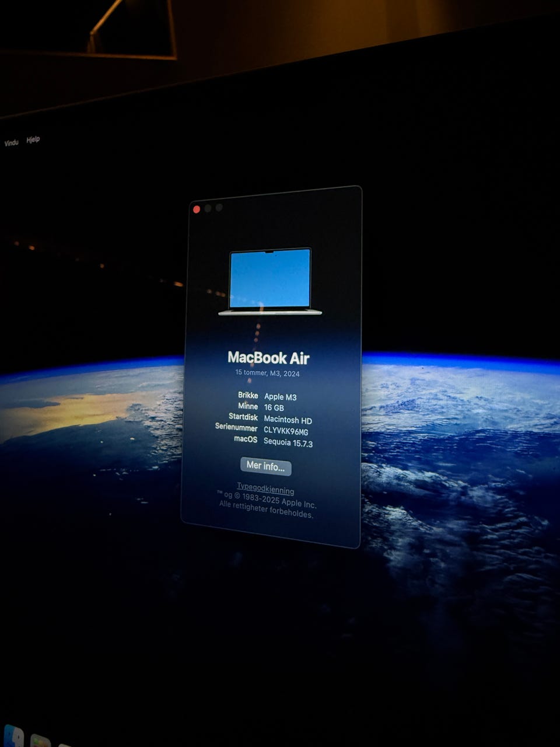Click the MacBook Air laptop image
Screen dimensions: 560x747
(270, 282)
